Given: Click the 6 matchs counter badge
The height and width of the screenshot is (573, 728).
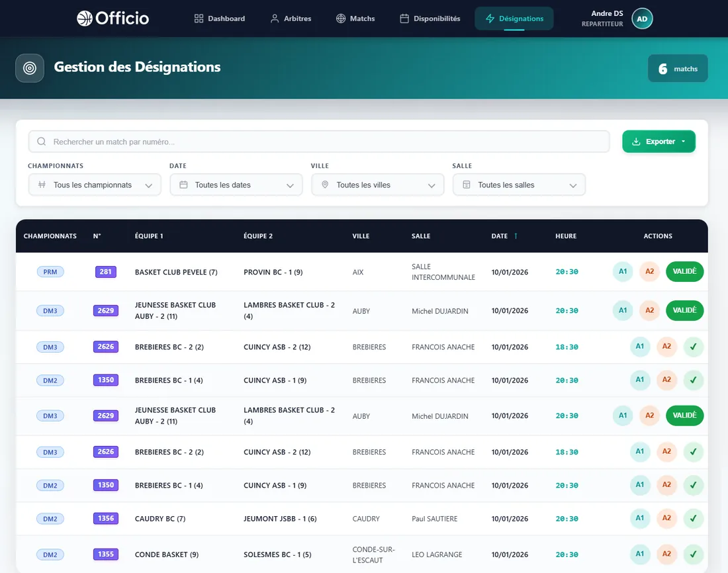Looking at the screenshot, I should coord(678,69).
